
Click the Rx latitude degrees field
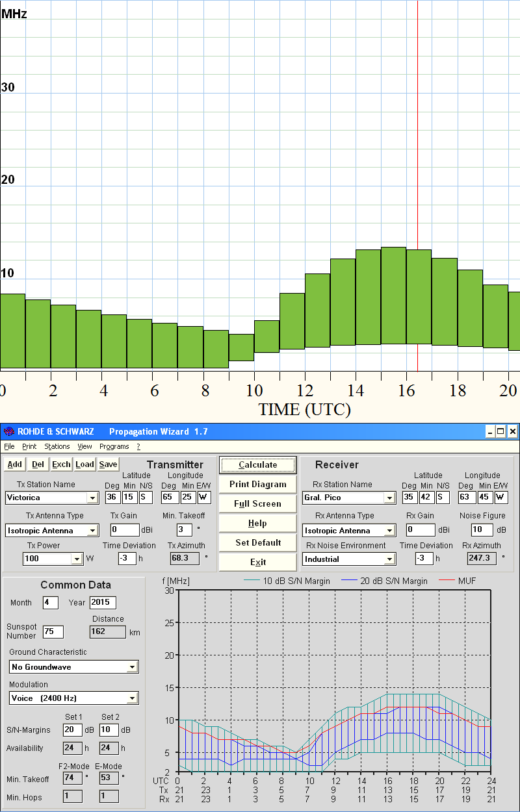click(x=409, y=498)
